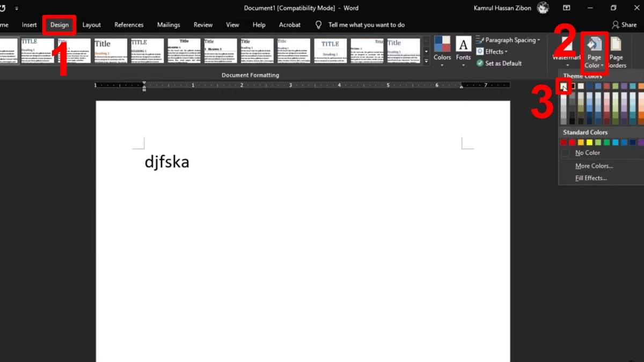Click the Set as Default label

pos(503,63)
